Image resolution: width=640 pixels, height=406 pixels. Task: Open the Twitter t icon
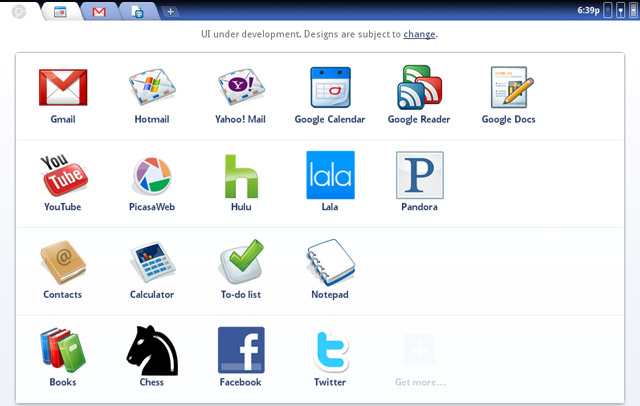click(330, 350)
